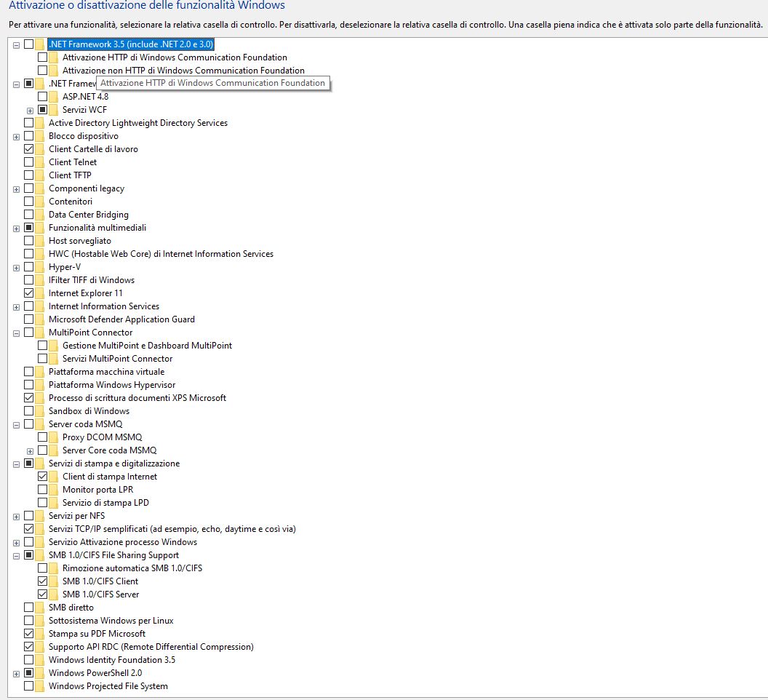This screenshot has width=768, height=700.
Task: Disable SMB 1.0/CIFS Server checkbox
Action: click(x=43, y=594)
